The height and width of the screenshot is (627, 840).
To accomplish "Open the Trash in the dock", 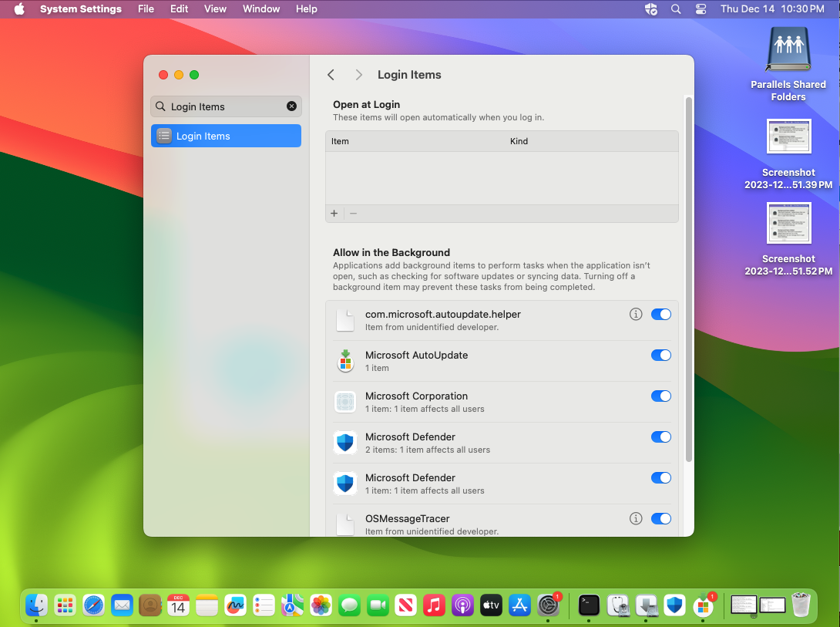I will (x=801, y=605).
